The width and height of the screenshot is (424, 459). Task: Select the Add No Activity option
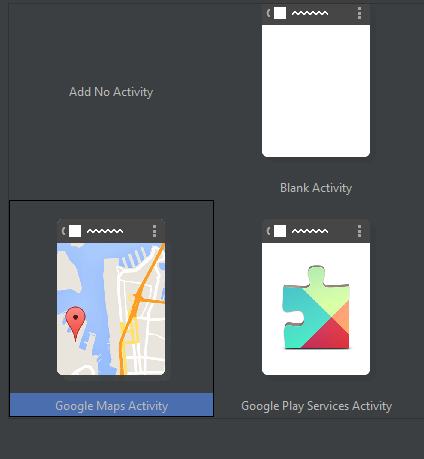(111, 92)
